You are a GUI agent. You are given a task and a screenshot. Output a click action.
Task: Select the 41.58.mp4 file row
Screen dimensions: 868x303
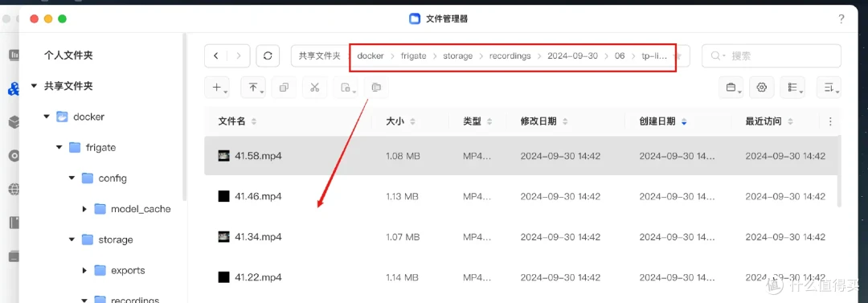click(x=520, y=156)
